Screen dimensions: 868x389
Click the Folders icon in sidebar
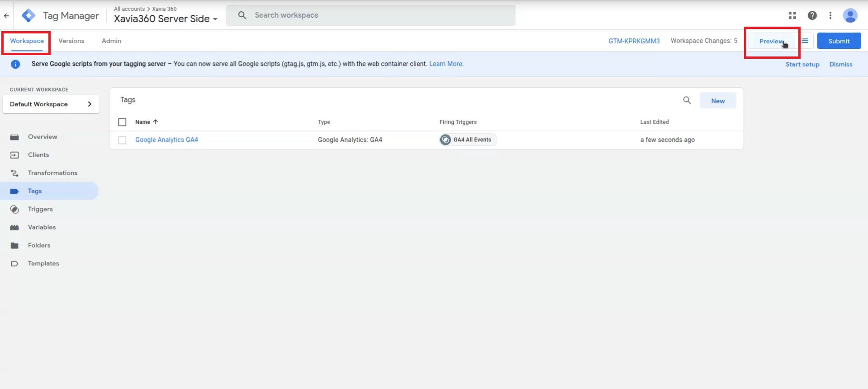pyautogui.click(x=14, y=245)
